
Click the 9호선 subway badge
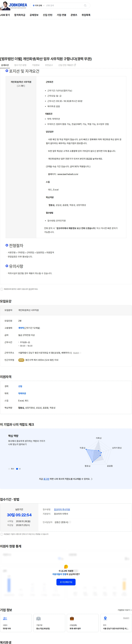(21, 360)
